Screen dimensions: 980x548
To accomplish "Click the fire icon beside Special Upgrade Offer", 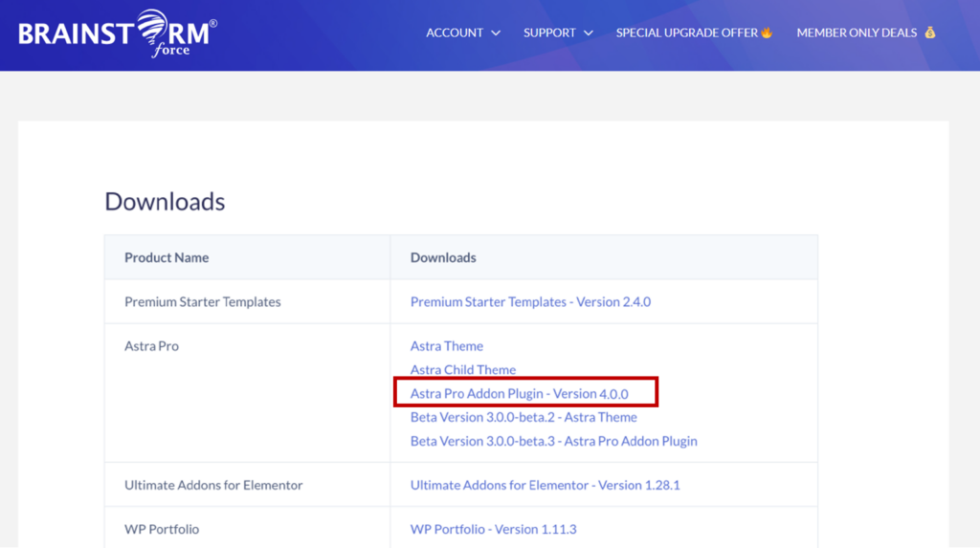I will click(767, 33).
